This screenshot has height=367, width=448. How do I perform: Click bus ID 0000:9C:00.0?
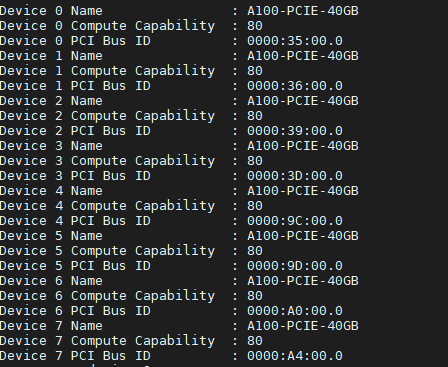coord(295,221)
